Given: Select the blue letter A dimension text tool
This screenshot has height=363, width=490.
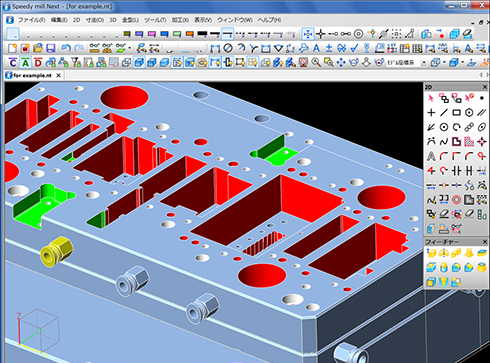Looking at the screenshot, I should (316, 49).
